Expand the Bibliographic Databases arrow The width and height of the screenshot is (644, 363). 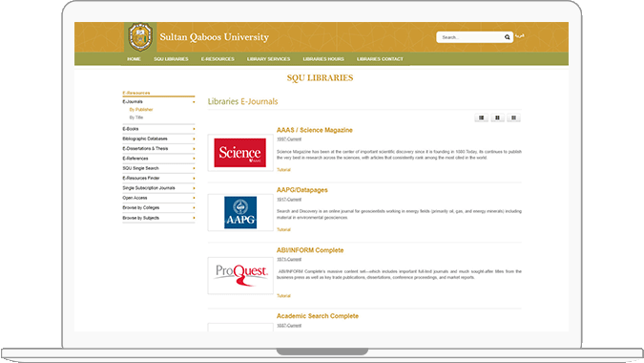point(194,139)
